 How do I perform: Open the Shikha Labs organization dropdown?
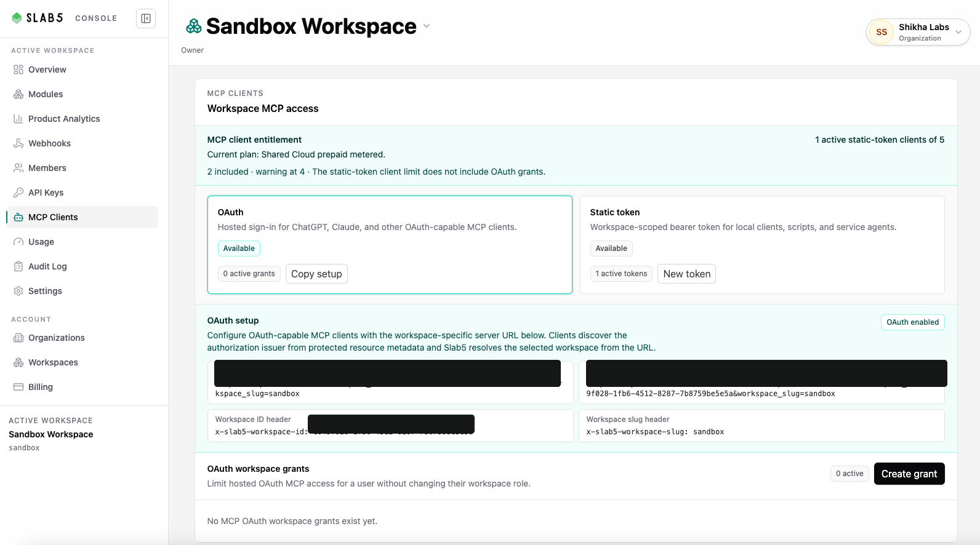pyautogui.click(x=918, y=32)
